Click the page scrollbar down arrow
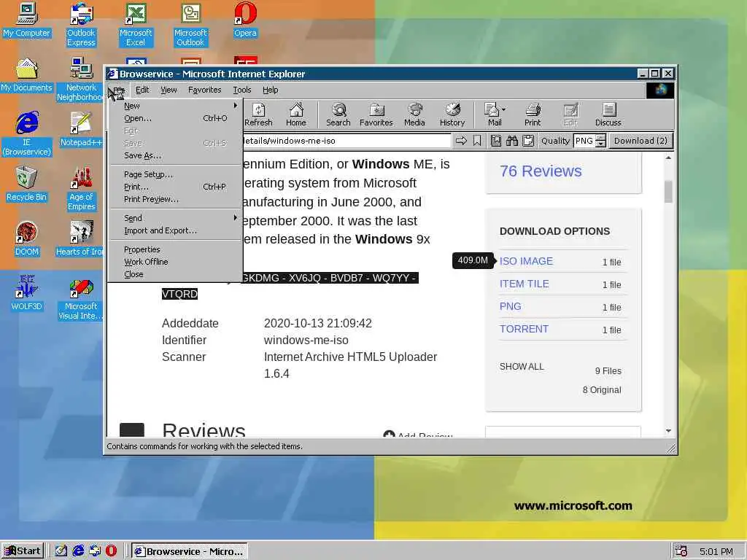 668,431
